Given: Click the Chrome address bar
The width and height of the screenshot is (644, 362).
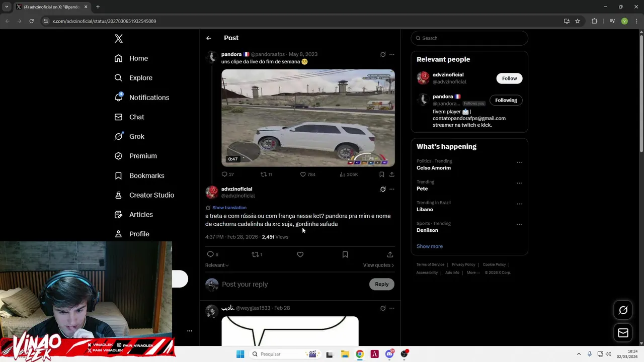Looking at the screenshot, I should tap(302, 21).
